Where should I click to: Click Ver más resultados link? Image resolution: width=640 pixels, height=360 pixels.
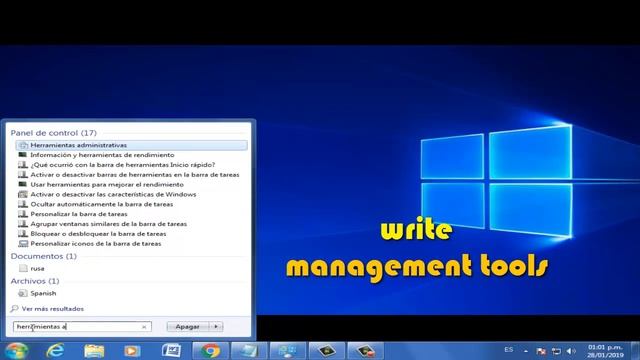click(53, 309)
